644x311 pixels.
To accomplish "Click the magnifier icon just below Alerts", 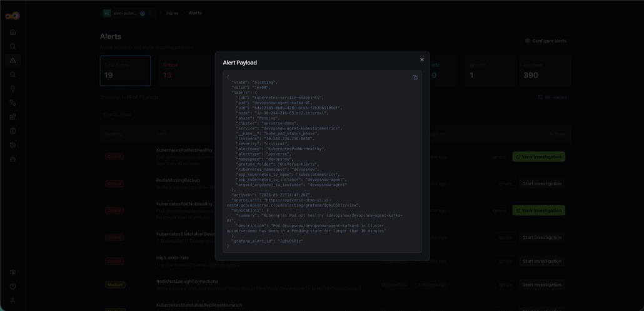I will pyautogui.click(x=13, y=74).
